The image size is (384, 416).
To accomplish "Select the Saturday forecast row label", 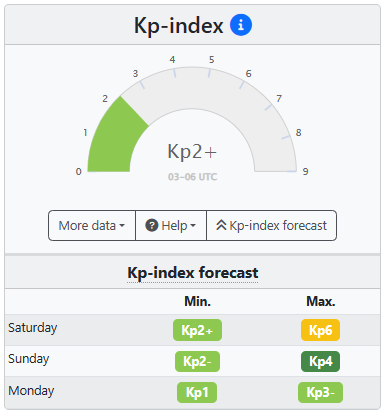I will coord(33,328).
